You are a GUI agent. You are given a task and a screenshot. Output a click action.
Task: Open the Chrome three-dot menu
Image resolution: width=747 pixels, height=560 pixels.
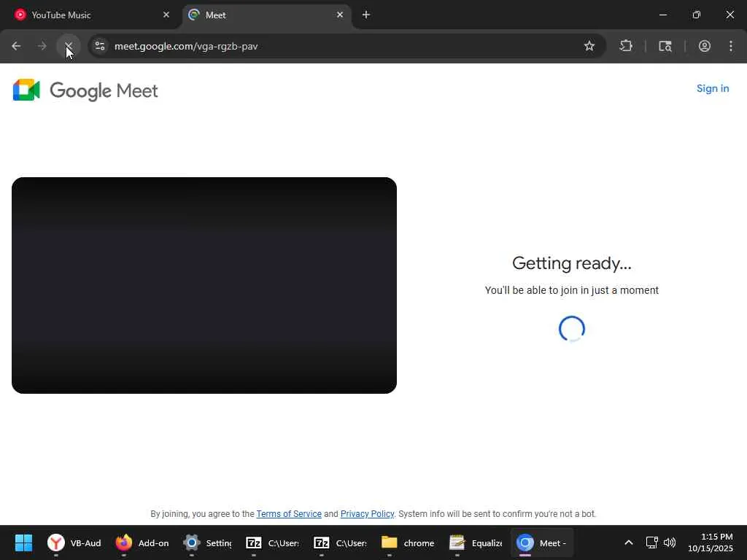click(x=731, y=46)
